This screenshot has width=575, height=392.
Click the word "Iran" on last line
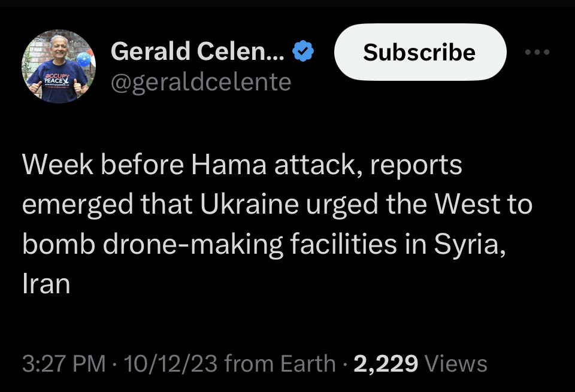(46, 283)
